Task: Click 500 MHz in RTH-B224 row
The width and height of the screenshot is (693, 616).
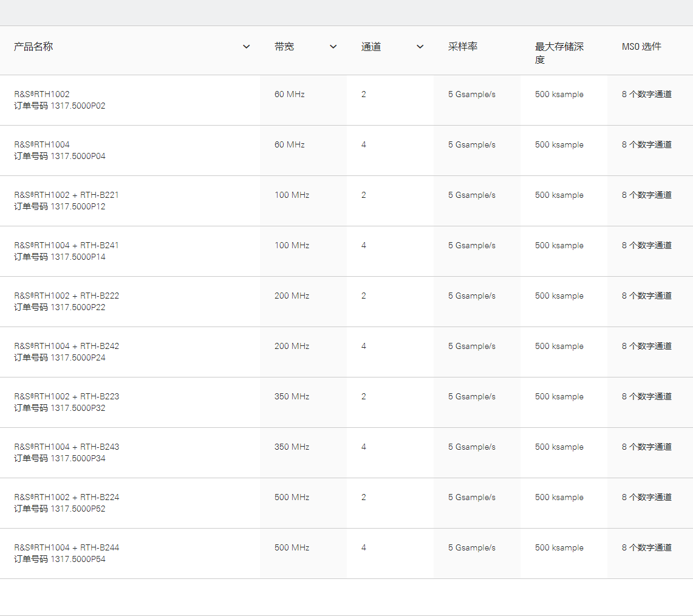Action: point(292,497)
